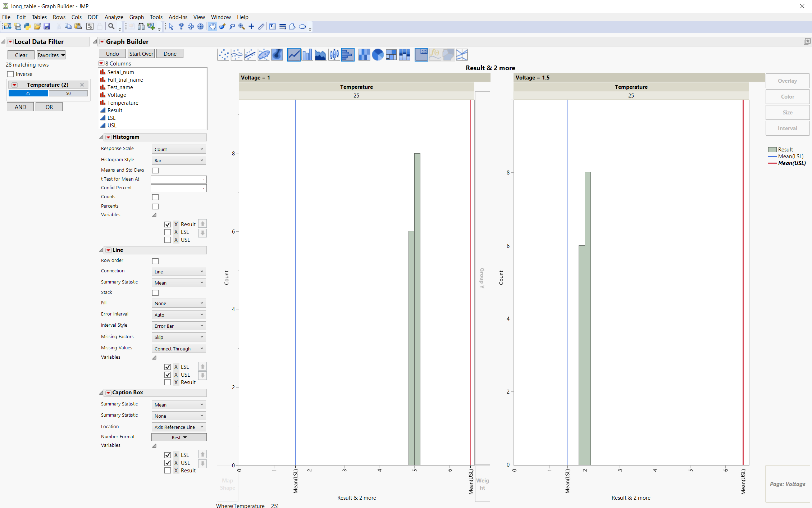This screenshot has width=812, height=508.
Task: Pick the Area chart element icon
Action: 320,55
